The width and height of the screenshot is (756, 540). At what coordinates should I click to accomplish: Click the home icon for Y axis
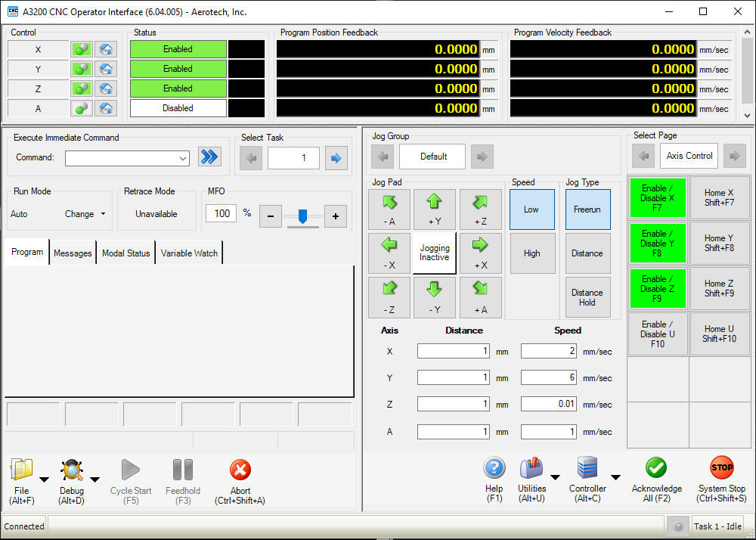(106, 69)
